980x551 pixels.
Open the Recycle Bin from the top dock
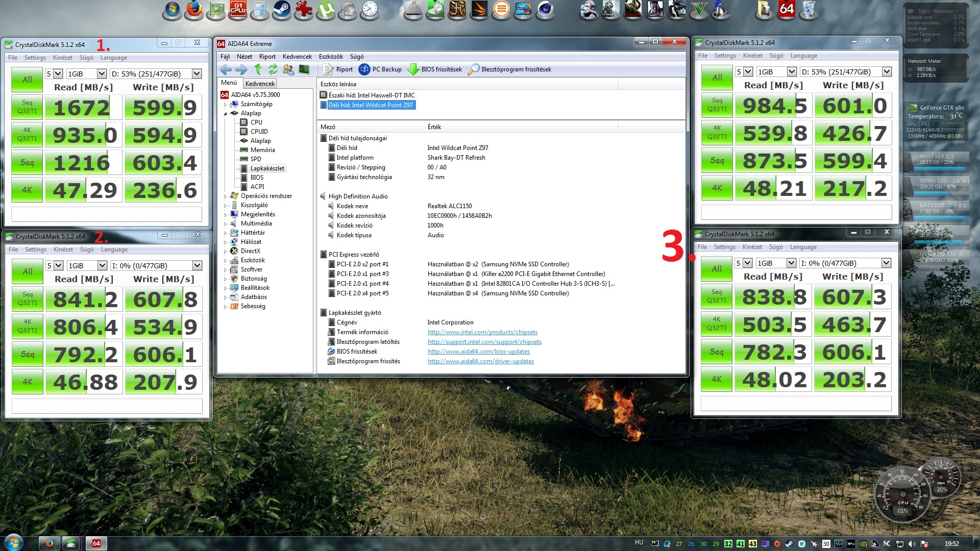tap(808, 10)
